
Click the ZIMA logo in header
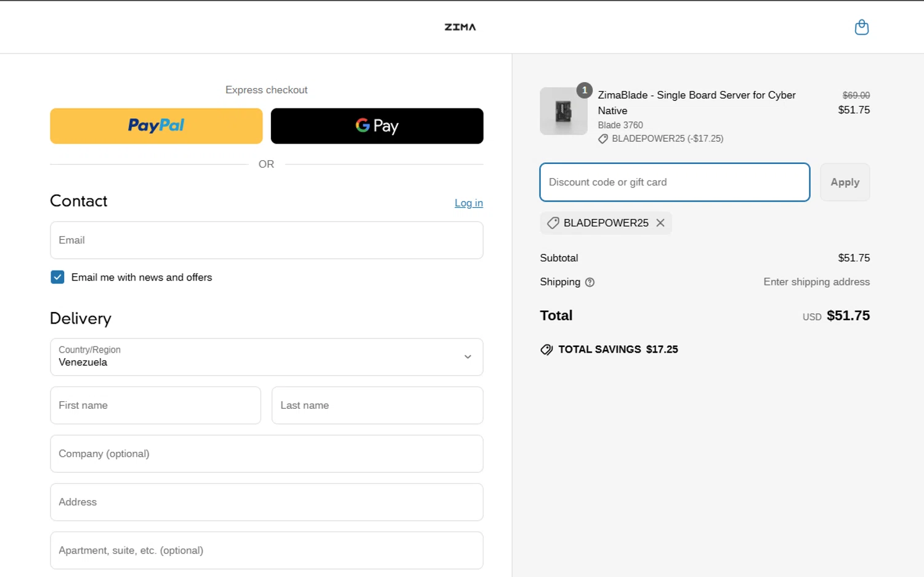[x=460, y=27]
